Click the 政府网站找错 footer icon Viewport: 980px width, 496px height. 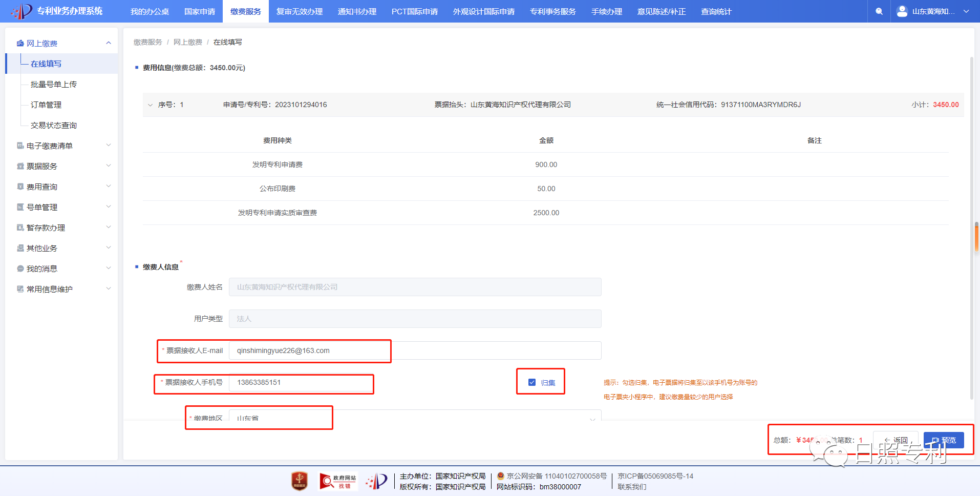pyautogui.click(x=337, y=481)
